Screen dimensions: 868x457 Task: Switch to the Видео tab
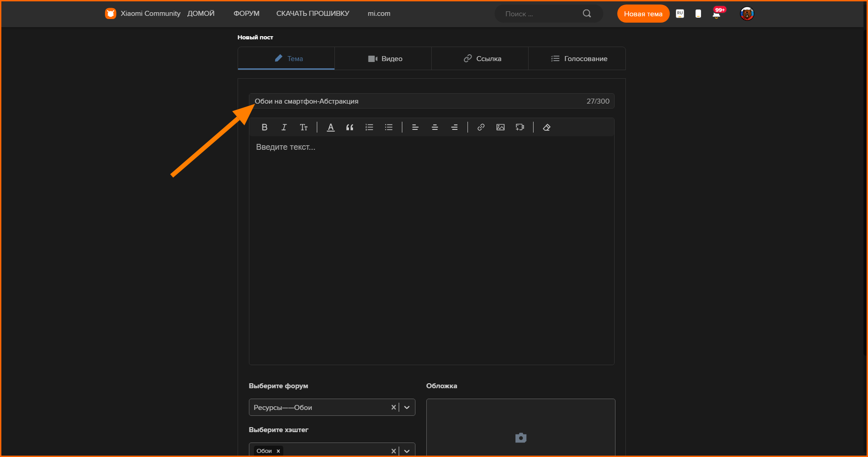(383, 58)
